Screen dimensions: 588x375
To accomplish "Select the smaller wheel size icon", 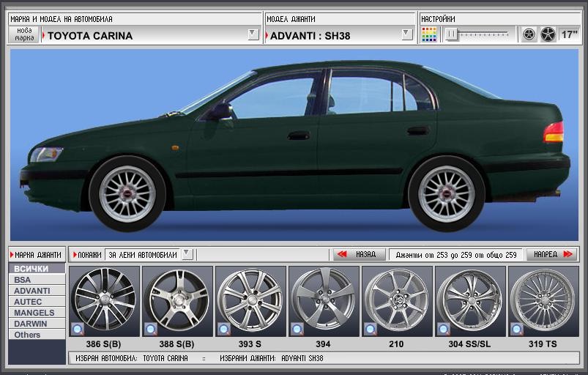I will [x=529, y=34].
